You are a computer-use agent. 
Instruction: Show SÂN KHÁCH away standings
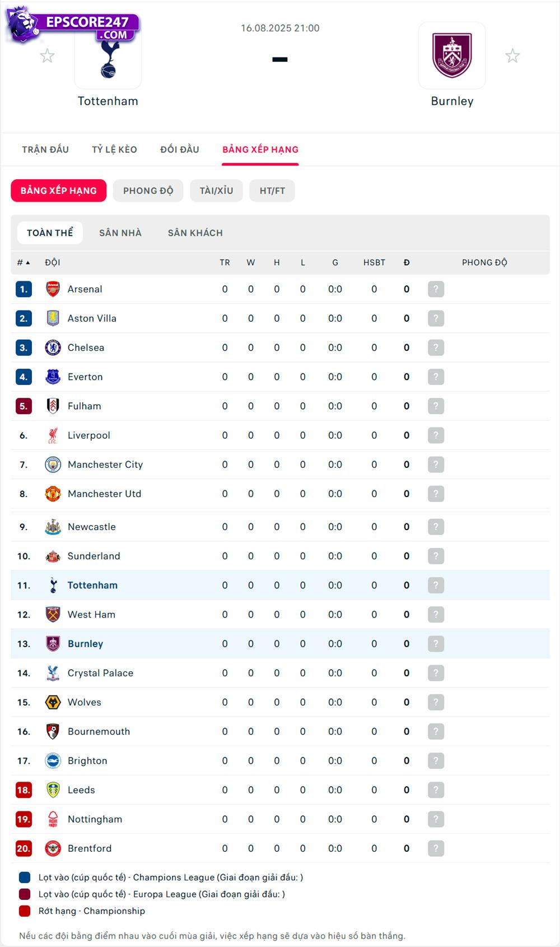[x=195, y=233]
